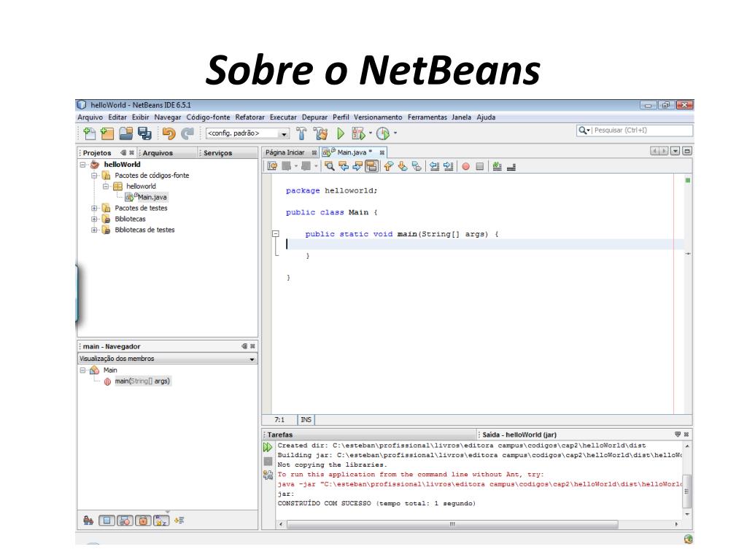747x560 pixels.
Task: Toggle Show Fields filter in Navigator
Action: [x=107, y=521]
